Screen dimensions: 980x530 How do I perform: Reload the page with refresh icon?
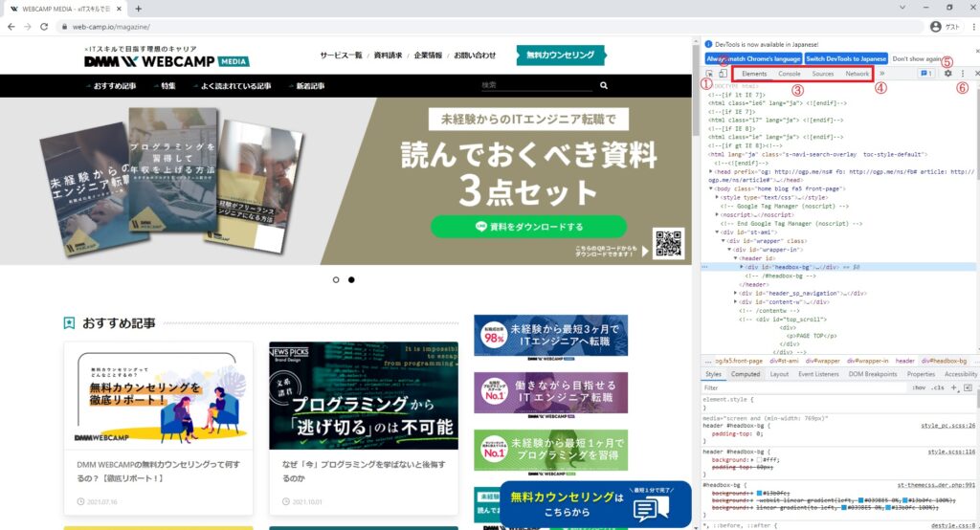pyautogui.click(x=44, y=26)
